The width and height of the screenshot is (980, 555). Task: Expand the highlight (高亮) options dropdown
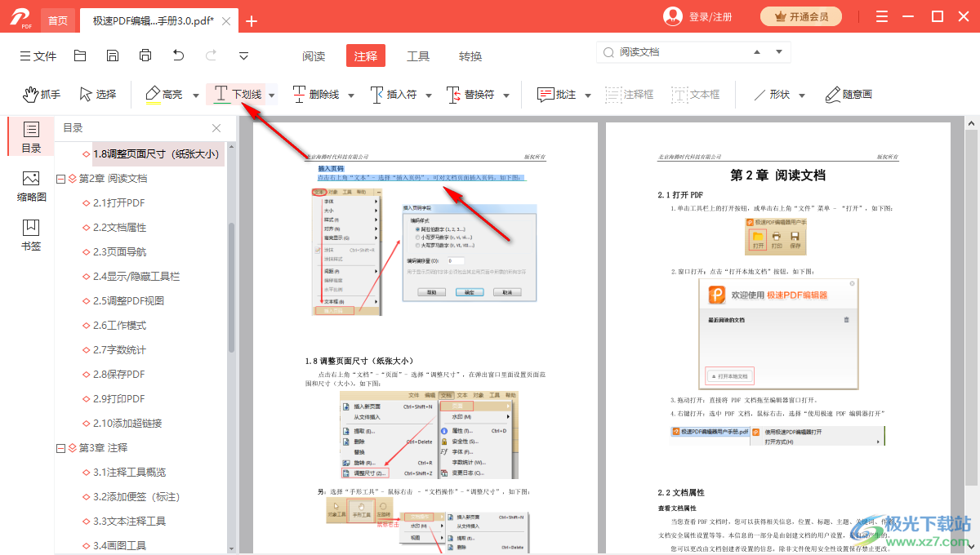196,95
